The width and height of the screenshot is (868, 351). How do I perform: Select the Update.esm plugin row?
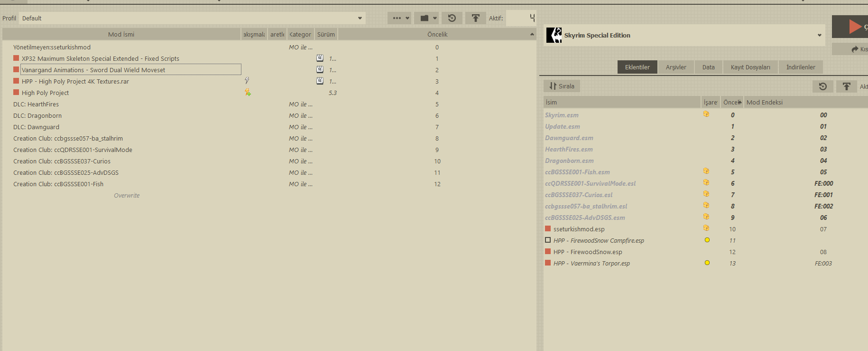click(x=706, y=126)
